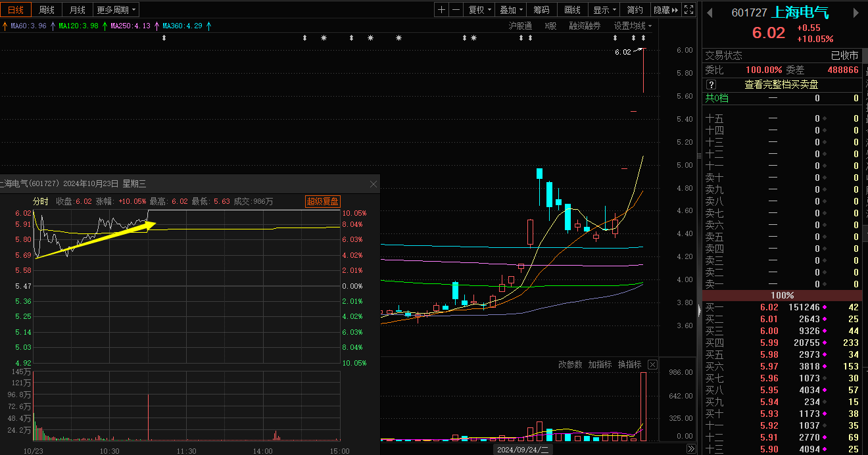
Task: Click the cyan arrow after MA360 value
Action: 208,26
